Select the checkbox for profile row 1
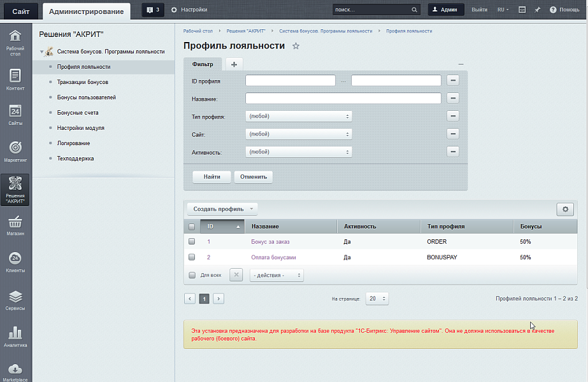The width and height of the screenshot is (588, 382). pyautogui.click(x=192, y=242)
